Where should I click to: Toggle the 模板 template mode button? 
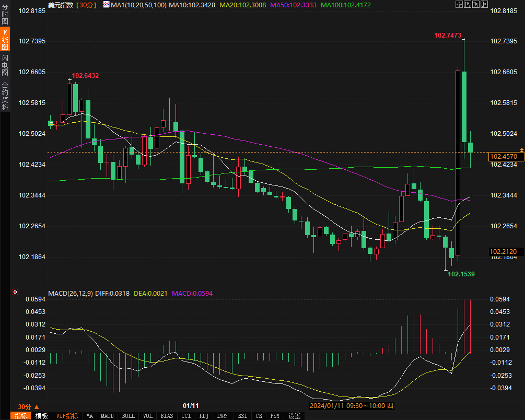(41, 416)
